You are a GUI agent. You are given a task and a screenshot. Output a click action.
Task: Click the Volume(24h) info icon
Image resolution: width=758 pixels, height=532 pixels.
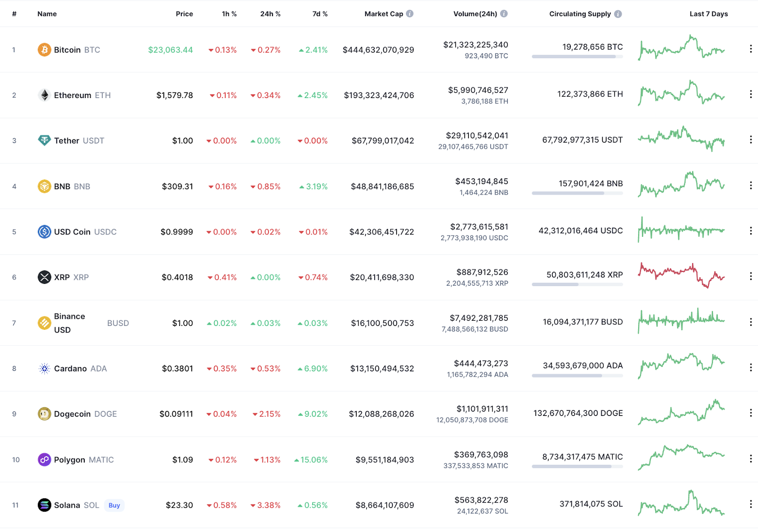pyautogui.click(x=504, y=14)
